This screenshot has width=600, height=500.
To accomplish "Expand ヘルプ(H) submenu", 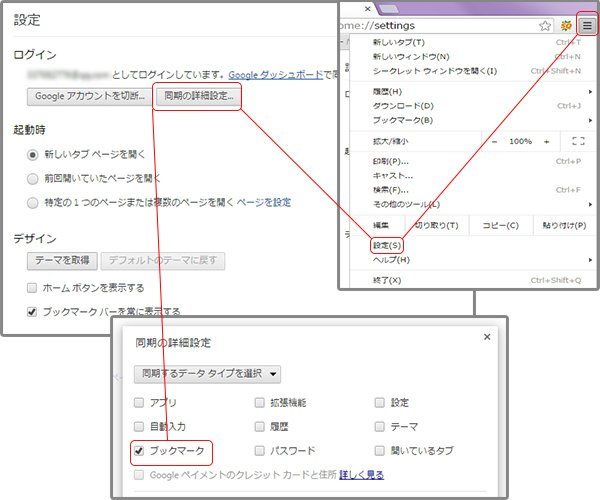I will (473, 260).
